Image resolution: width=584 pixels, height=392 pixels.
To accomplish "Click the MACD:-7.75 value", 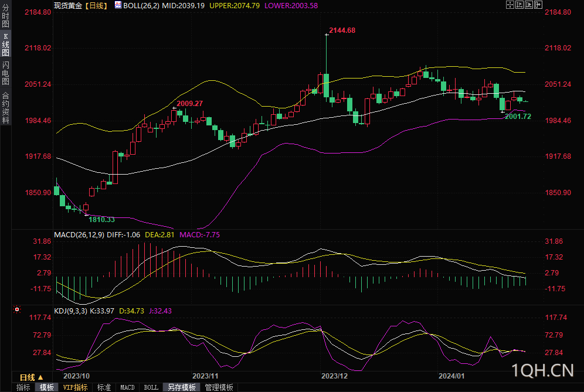I will coord(199,234).
